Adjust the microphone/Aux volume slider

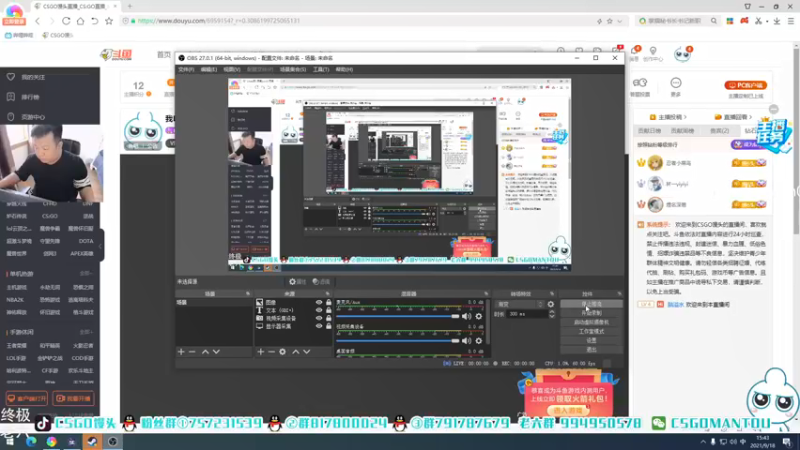[x=397, y=316]
